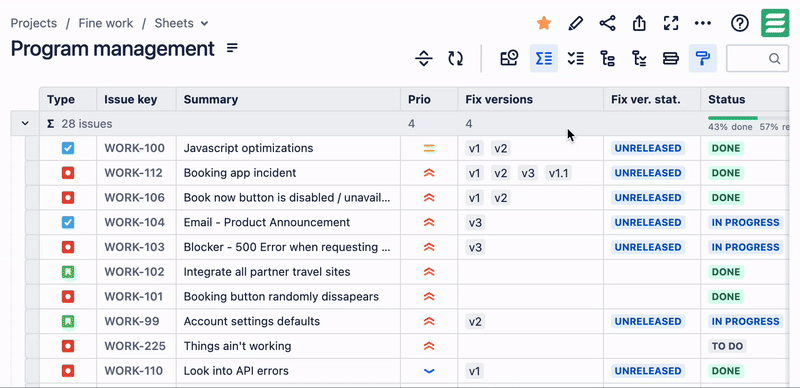The width and height of the screenshot is (800, 388).
Task: Click the v2 version tag on WORK-99
Action: [475, 322]
